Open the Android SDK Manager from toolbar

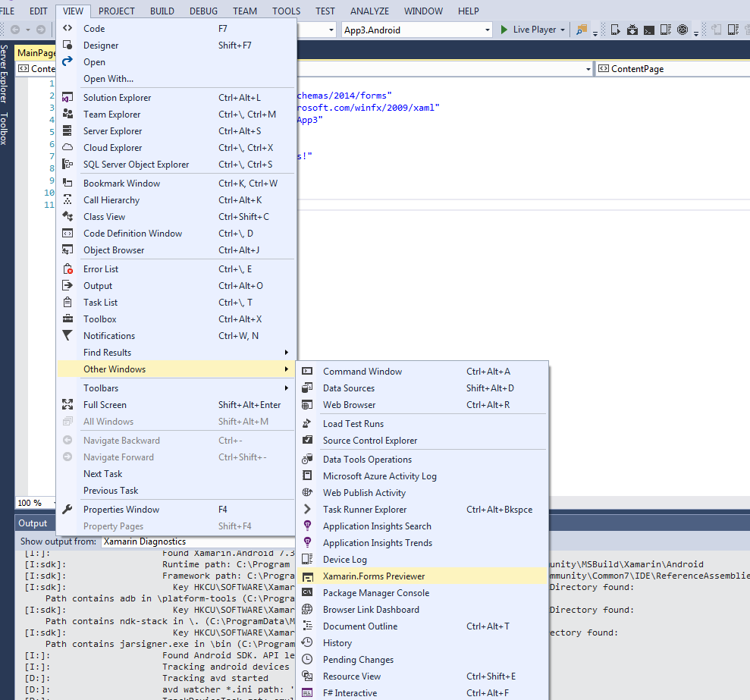pos(632,28)
